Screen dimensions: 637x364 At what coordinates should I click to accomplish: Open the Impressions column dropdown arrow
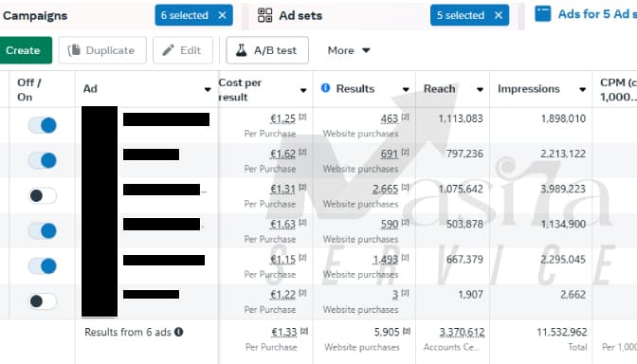click(583, 89)
